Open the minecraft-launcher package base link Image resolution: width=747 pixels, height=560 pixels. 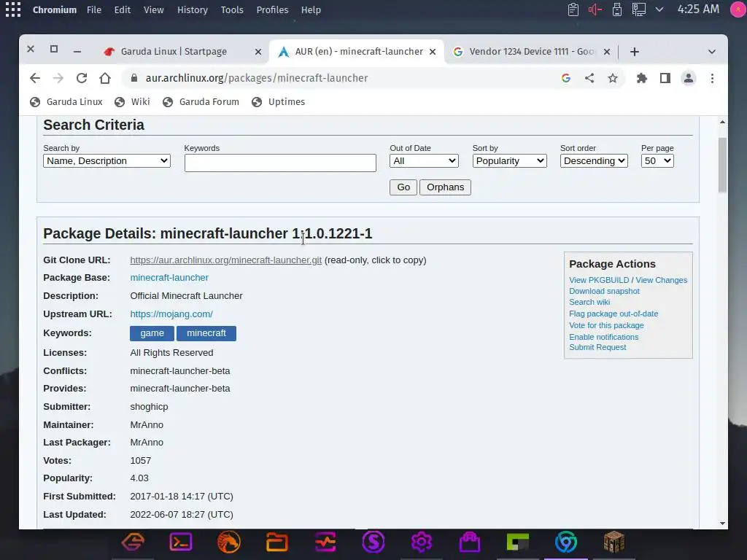click(x=169, y=278)
